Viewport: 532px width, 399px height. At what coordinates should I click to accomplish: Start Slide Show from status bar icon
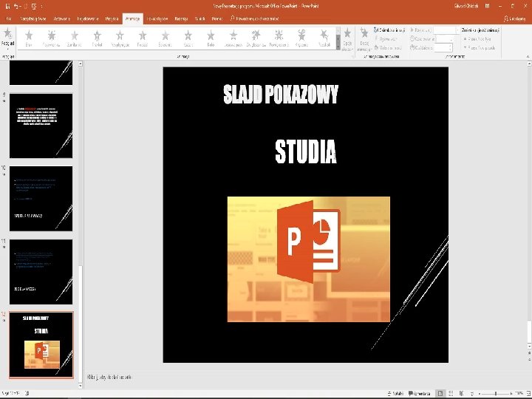[x=472, y=394]
